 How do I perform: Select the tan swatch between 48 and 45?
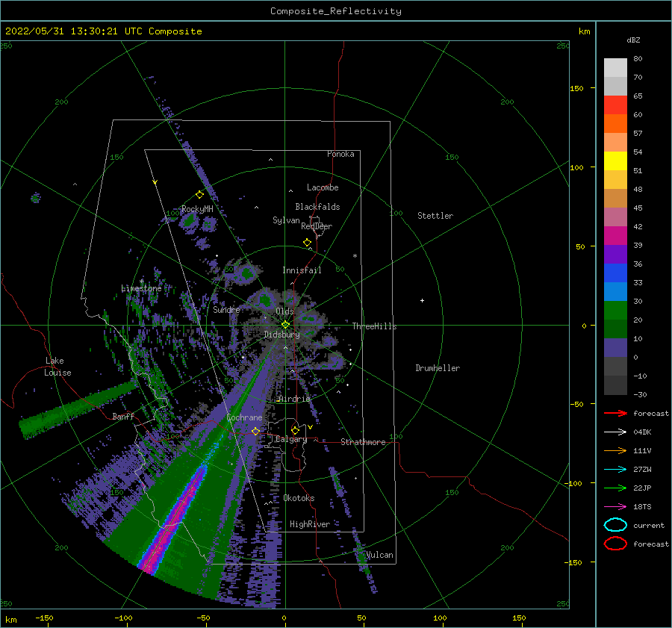[615, 198]
